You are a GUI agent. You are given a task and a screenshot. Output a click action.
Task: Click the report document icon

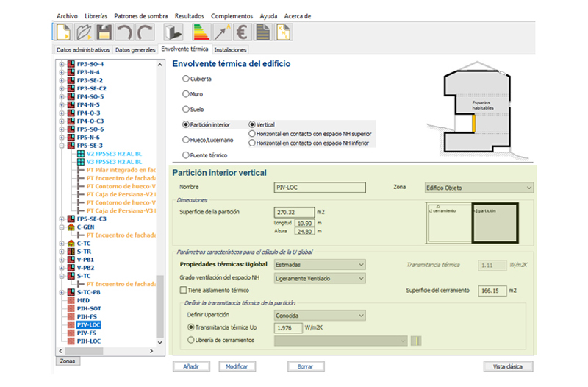pyautogui.click(x=263, y=32)
